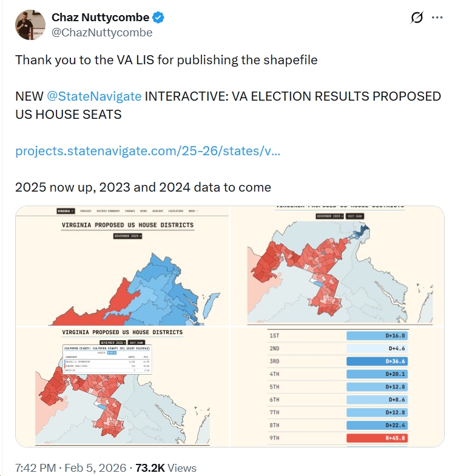455x476 pixels.
Task: Open the @ChazNuttycombe handle link
Action: click(102, 33)
